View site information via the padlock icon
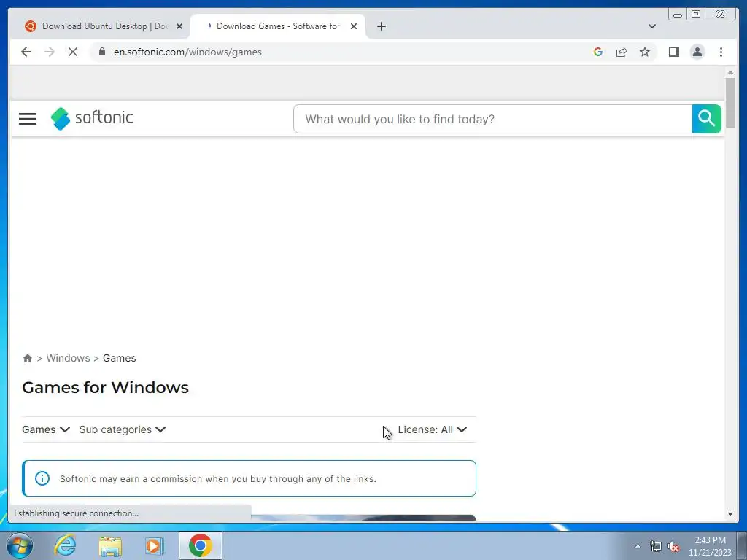This screenshot has height=560, width=747. click(x=102, y=52)
